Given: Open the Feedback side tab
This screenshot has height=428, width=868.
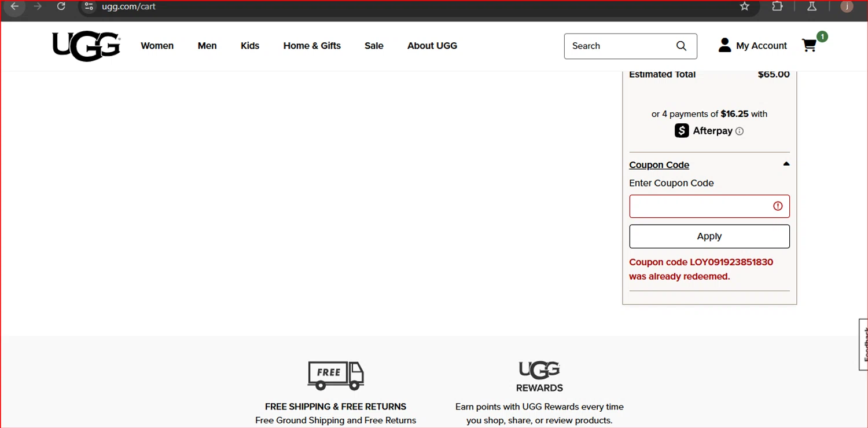Looking at the screenshot, I should tap(863, 345).
